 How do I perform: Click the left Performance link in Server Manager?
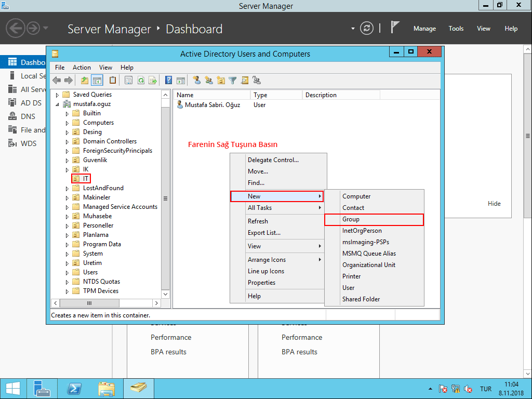[171, 338]
